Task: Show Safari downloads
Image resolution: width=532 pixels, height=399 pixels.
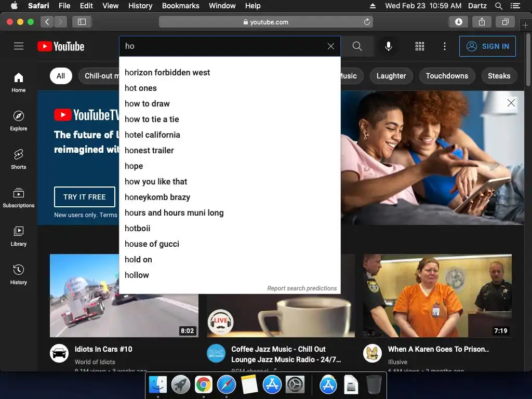Action: (x=458, y=22)
